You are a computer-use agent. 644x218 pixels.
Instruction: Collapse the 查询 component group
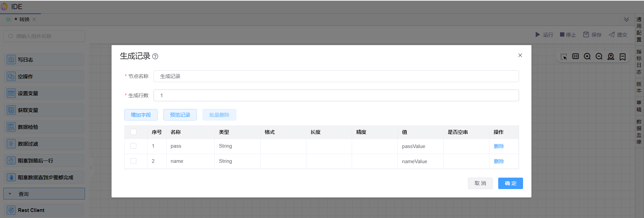(10, 194)
